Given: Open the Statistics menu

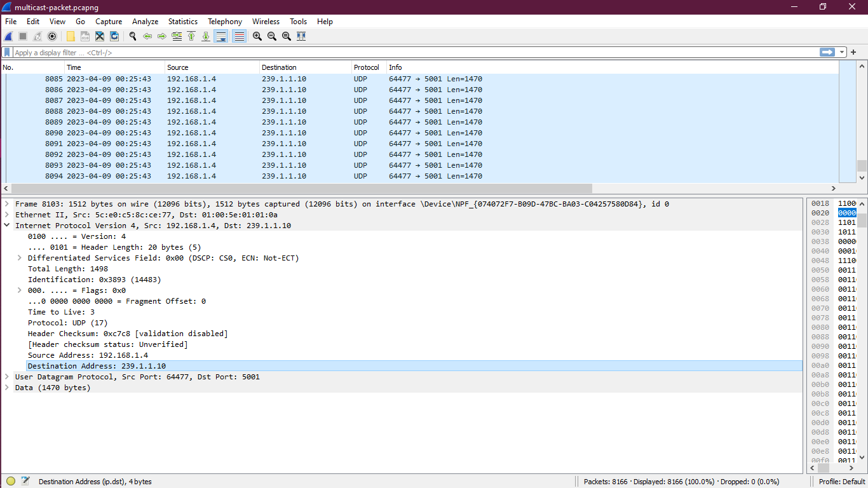Looking at the screenshot, I should click(182, 22).
